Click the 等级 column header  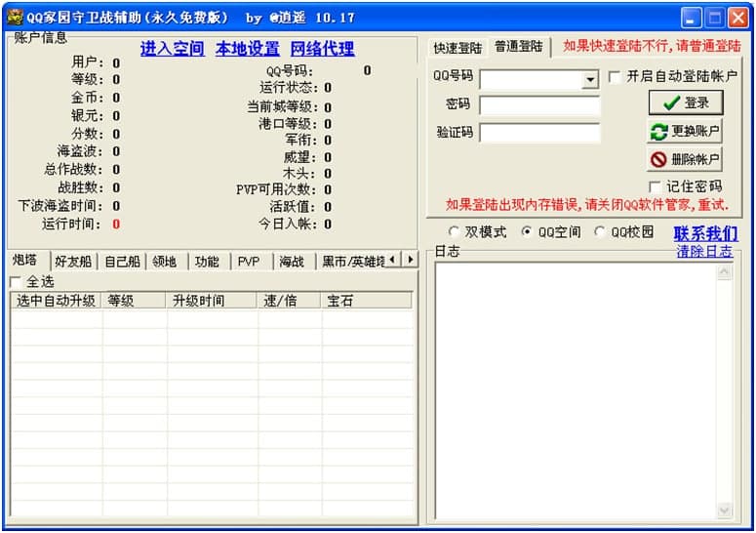coord(134,301)
